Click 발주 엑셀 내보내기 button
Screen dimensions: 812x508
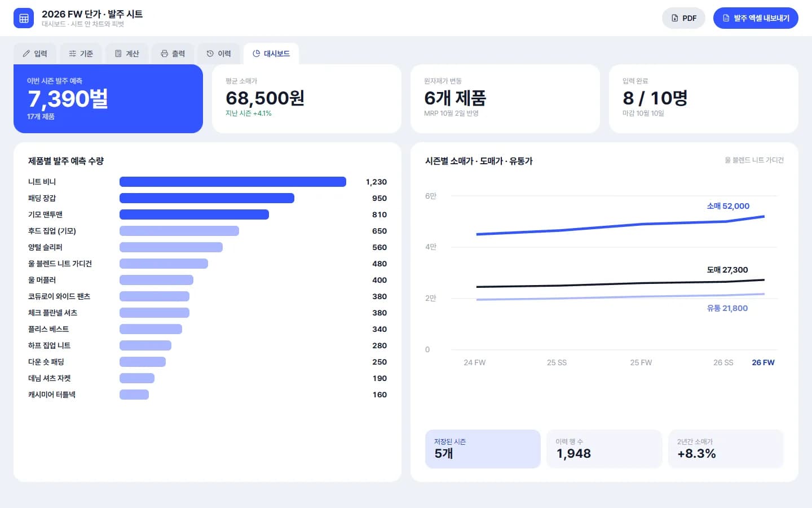pos(756,18)
